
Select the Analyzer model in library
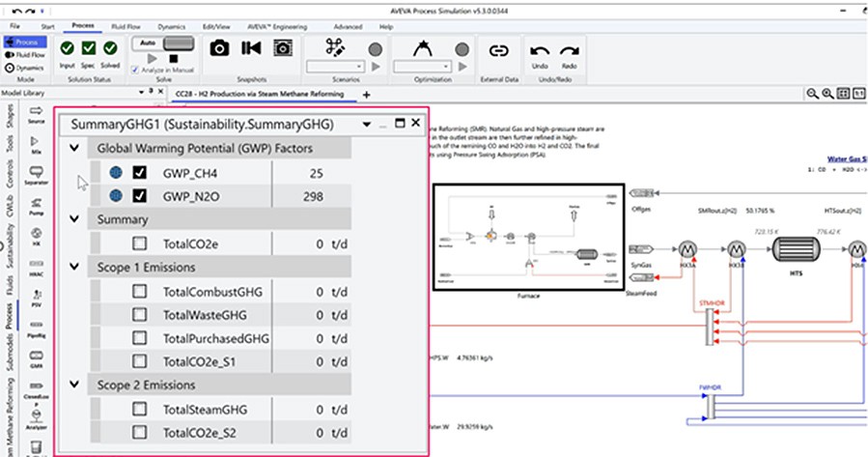pyautogui.click(x=36, y=420)
